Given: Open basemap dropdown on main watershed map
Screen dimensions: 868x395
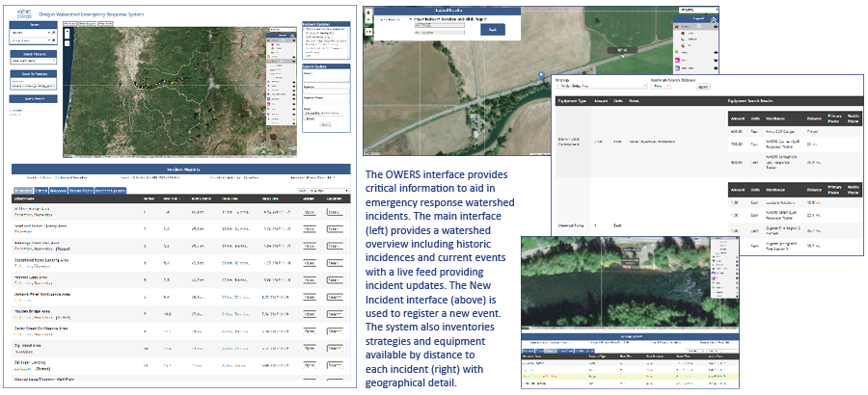Looking at the screenshot, I should pyautogui.click(x=283, y=29).
